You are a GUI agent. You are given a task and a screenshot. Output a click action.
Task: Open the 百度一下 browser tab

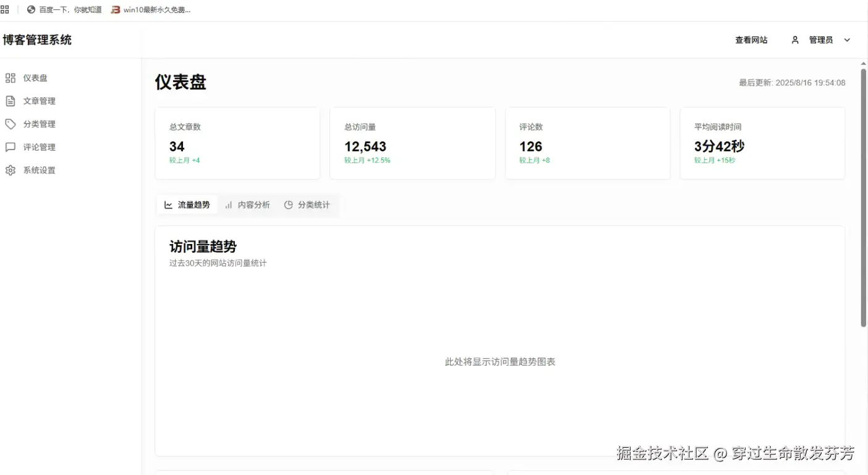70,9
